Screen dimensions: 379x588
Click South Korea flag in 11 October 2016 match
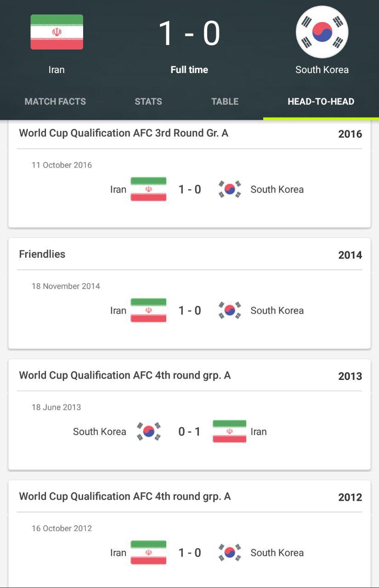[230, 189]
